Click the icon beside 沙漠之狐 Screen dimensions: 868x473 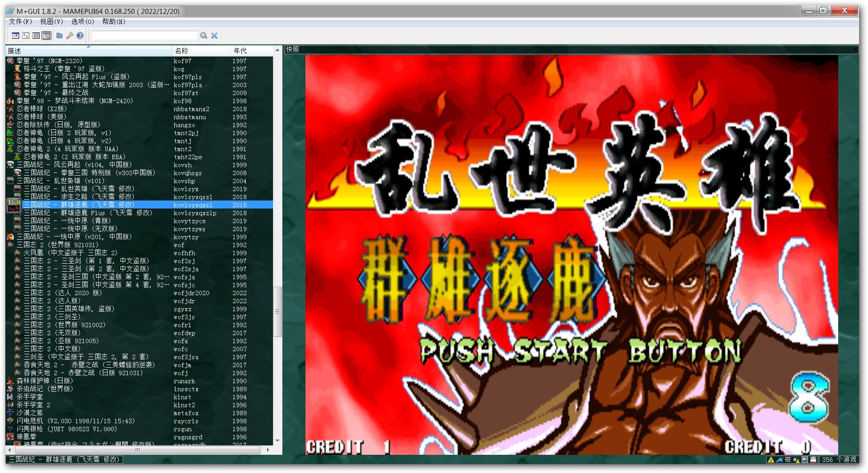tap(11, 413)
